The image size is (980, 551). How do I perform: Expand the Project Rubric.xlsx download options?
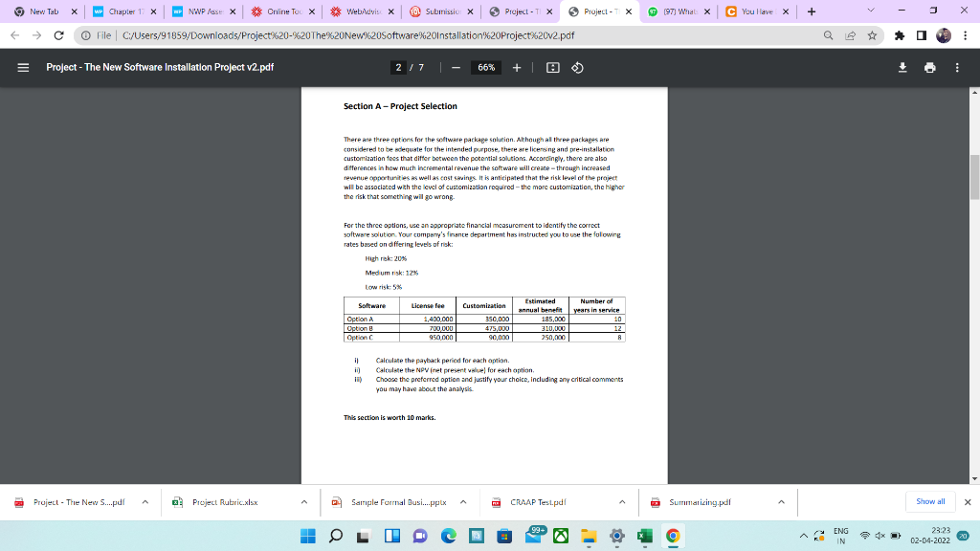pos(304,501)
